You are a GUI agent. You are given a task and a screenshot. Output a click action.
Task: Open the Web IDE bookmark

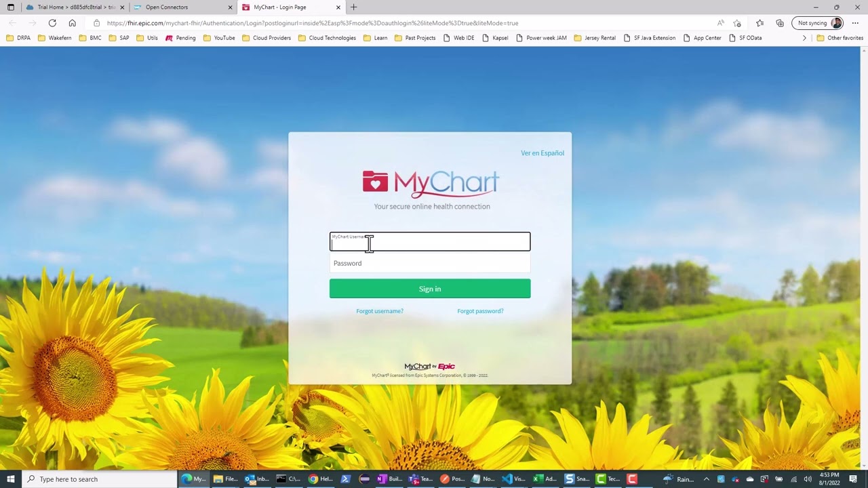click(458, 38)
